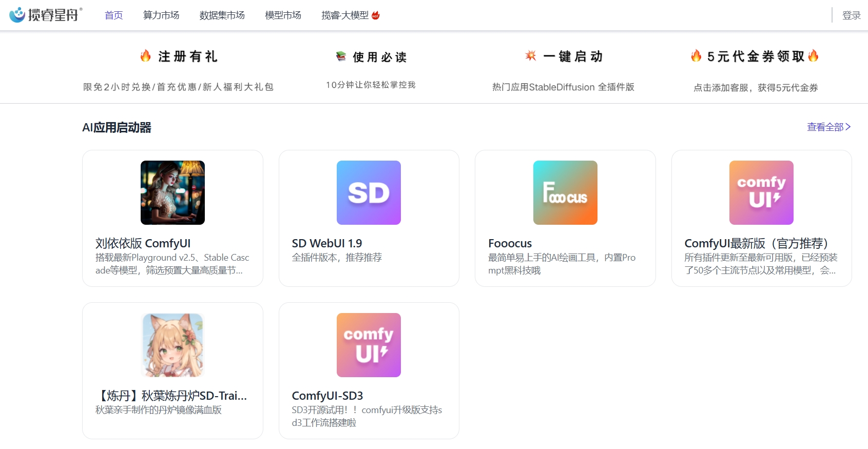
Task: Click 热门应用StableDiffusion 全插件版 text
Action: pos(563,87)
